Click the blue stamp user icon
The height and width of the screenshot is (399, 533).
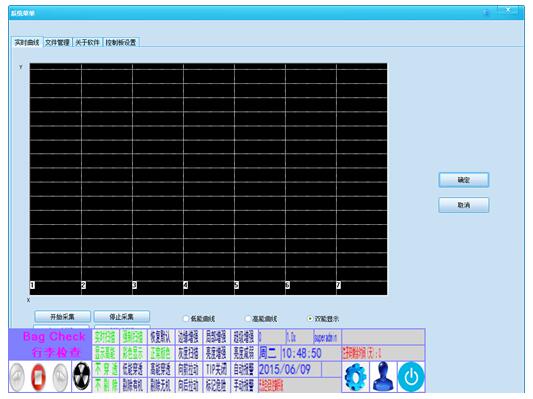coord(383,377)
